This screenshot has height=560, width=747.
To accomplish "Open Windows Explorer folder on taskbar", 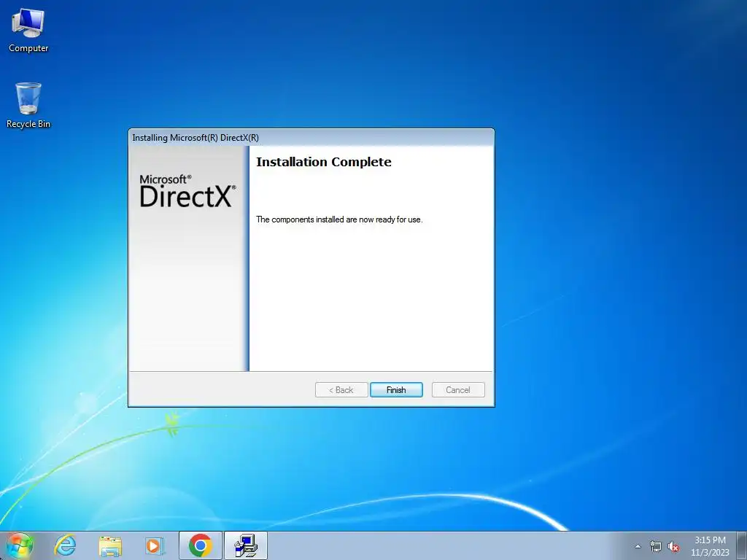I will pos(110,545).
